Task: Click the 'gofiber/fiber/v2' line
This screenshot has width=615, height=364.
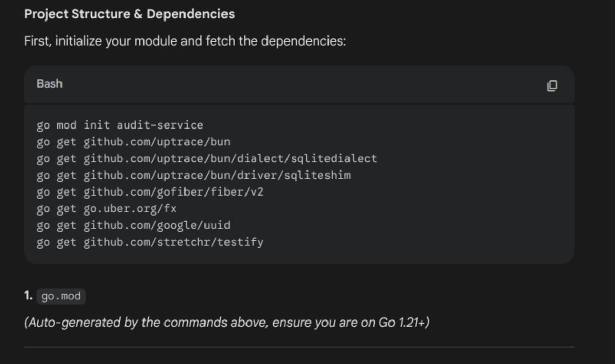Action: (150, 192)
